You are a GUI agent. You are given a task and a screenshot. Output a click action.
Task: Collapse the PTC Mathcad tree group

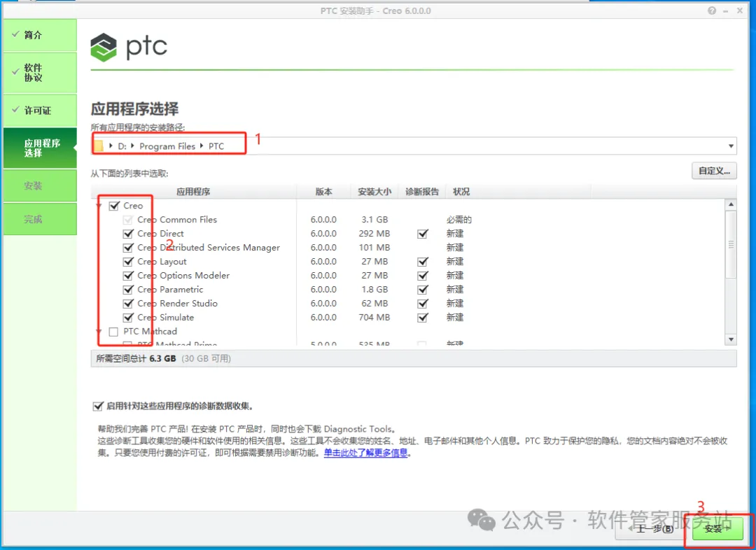pyautogui.click(x=99, y=332)
